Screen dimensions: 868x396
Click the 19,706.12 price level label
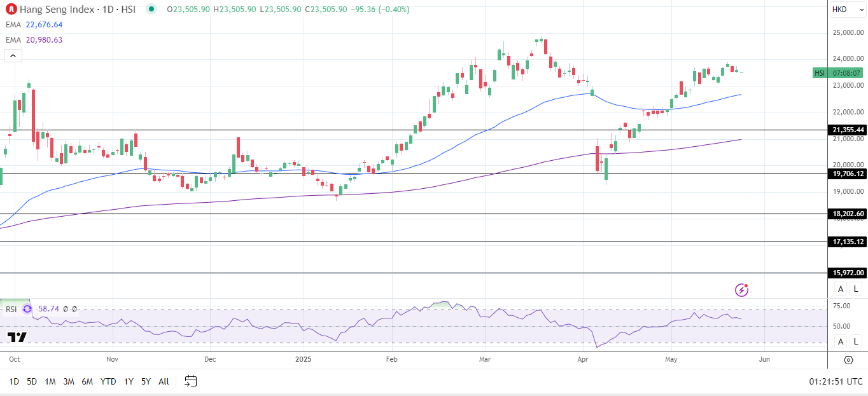848,174
